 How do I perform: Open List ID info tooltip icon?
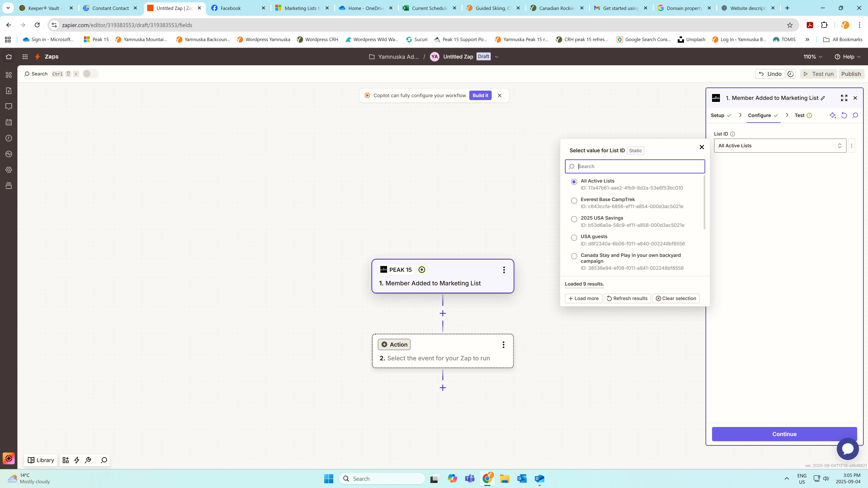[x=733, y=134]
